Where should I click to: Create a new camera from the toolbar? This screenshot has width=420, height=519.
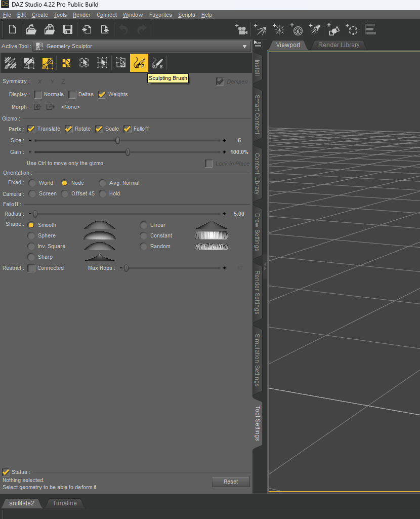click(241, 29)
